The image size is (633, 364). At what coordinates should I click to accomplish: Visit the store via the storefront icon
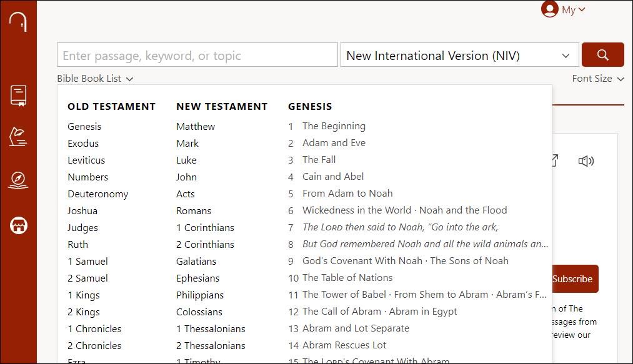pyautogui.click(x=18, y=225)
